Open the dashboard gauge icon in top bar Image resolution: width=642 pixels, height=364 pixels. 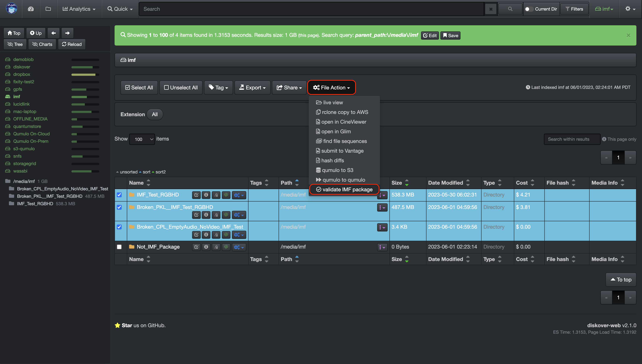[x=31, y=9]
